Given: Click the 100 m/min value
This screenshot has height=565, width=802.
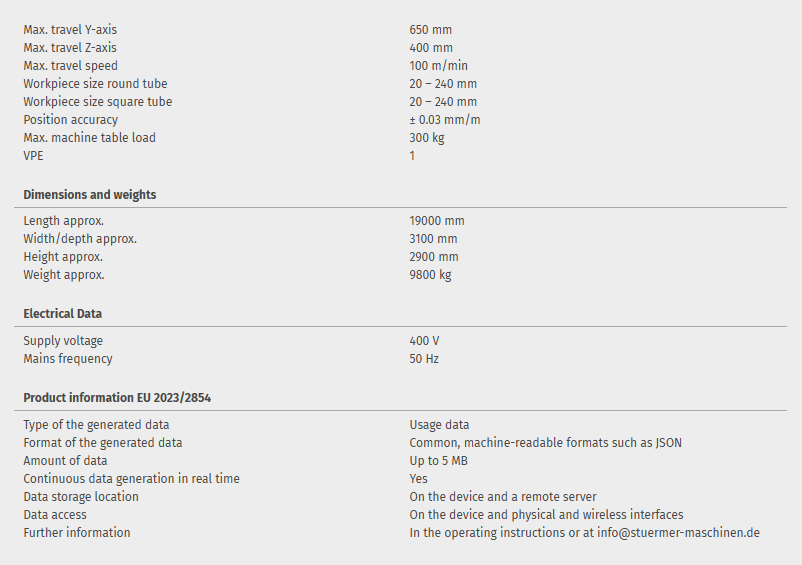Looking at the screenshot, I should coord(439,66).
